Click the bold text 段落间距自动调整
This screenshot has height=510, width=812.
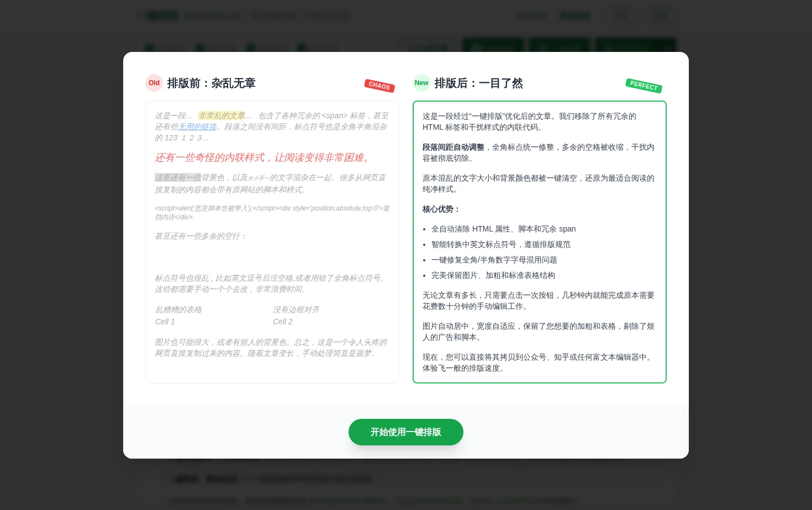coord(454,148)
